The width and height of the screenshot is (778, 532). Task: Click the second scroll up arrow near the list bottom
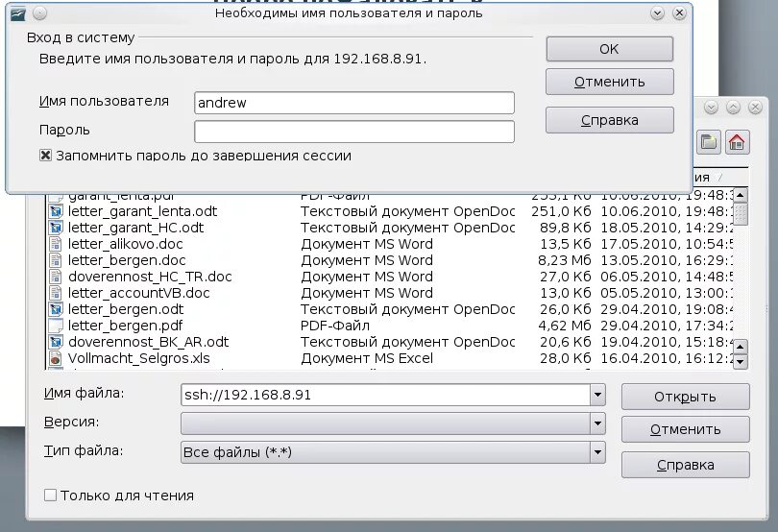(740, 347)
